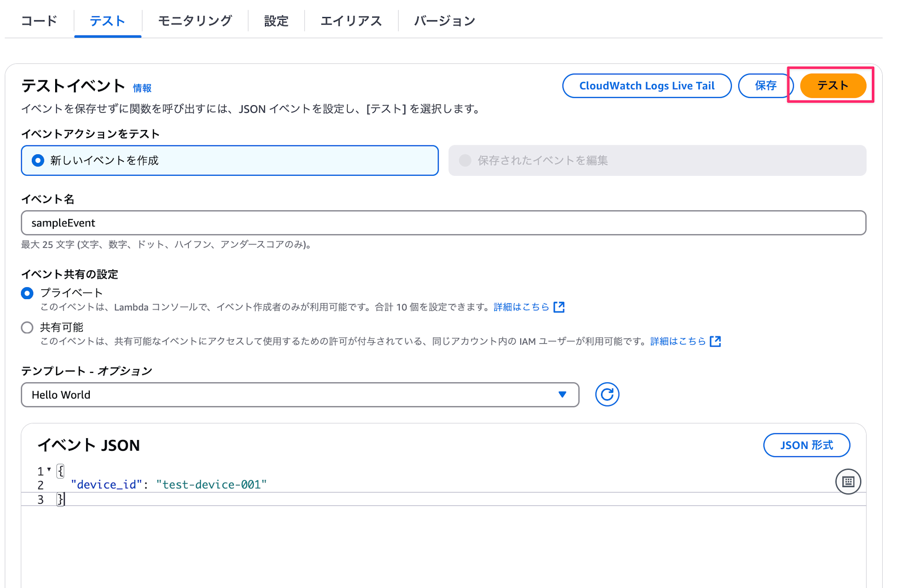897x588 pixels.
Task: Click the イベント共有の設定 label
Action: click(70, 274)
